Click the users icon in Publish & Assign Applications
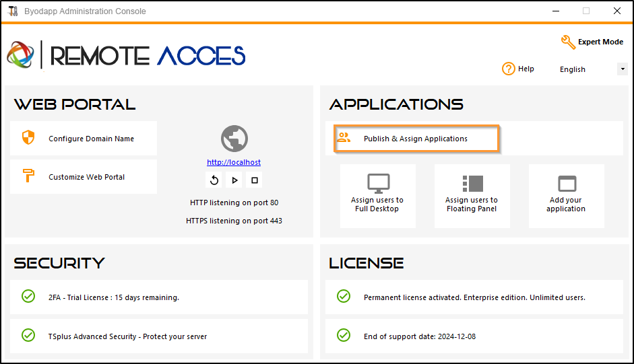Image resolution: width=634 pixels, height=364 pixels. (x=344, y=138)
